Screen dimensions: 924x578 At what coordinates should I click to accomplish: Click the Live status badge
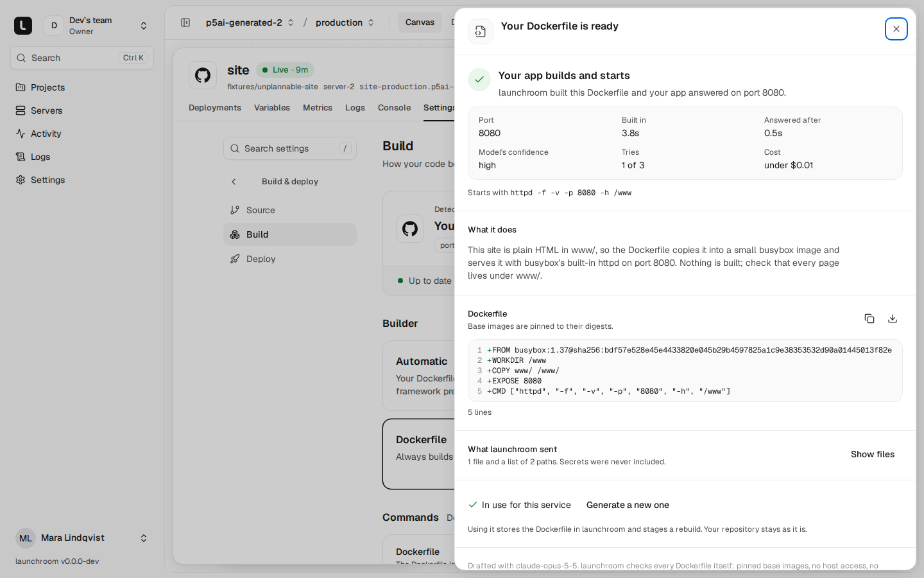[285, 70]
